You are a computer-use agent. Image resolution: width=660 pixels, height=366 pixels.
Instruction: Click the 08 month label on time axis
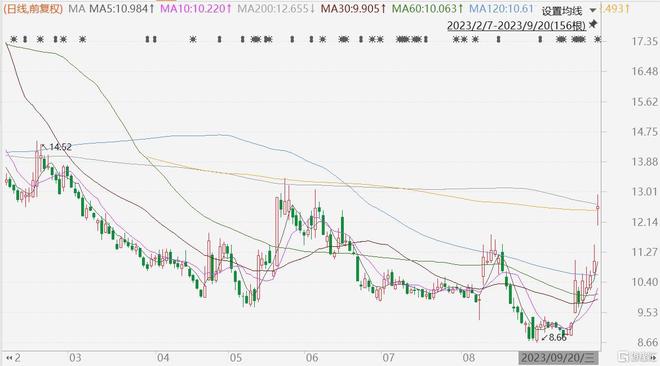click(468, 358)
